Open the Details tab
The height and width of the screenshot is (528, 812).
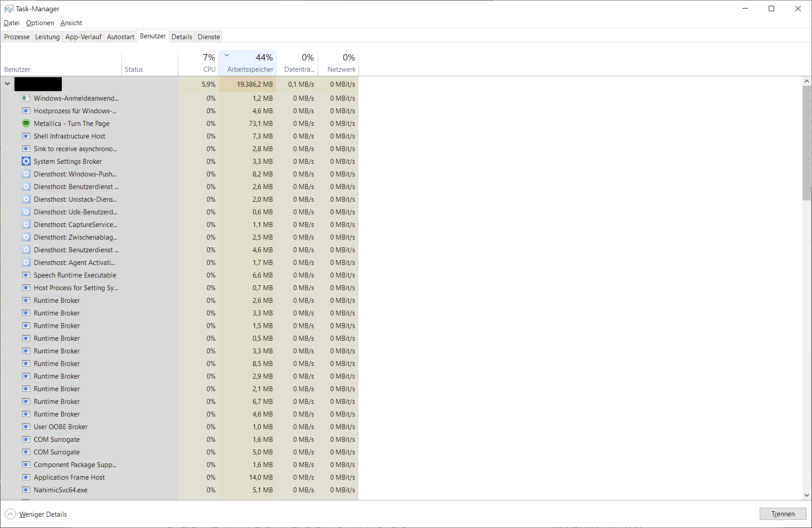pyautogui.click(x=182, y=37)
